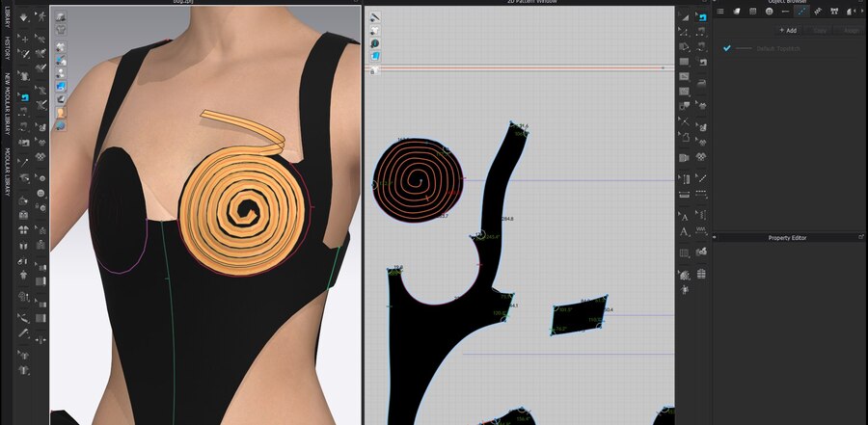This screenshot has height=425, width=868.
Task: Select the Text letter A tool in 2D toolbar
Action: pyautogui.click(x=684, y=217)
